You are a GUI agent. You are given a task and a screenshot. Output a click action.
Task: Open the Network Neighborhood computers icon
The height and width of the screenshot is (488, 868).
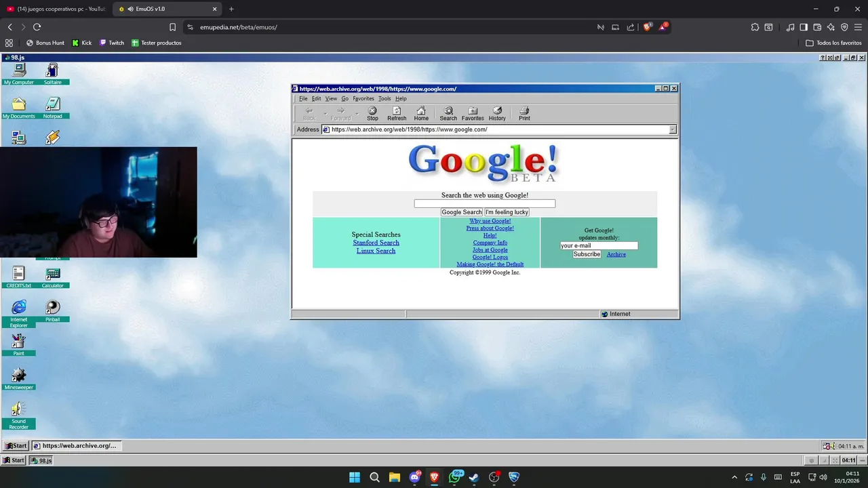pos(18,138)
